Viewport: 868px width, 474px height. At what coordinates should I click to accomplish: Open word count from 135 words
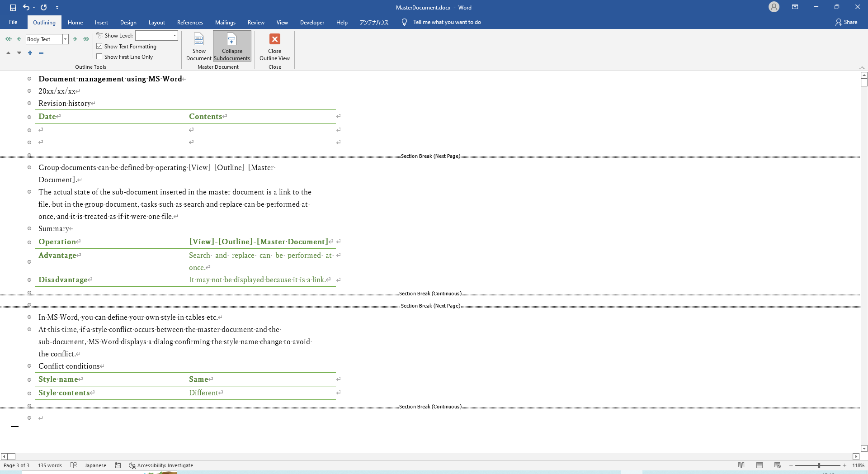(50, 465)
